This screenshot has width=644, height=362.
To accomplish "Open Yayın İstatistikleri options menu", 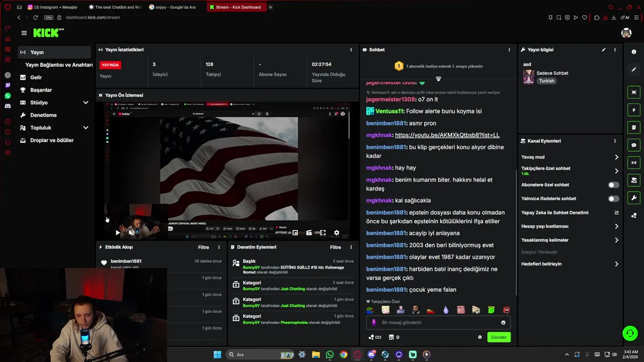I will click(x=351, y=50).
